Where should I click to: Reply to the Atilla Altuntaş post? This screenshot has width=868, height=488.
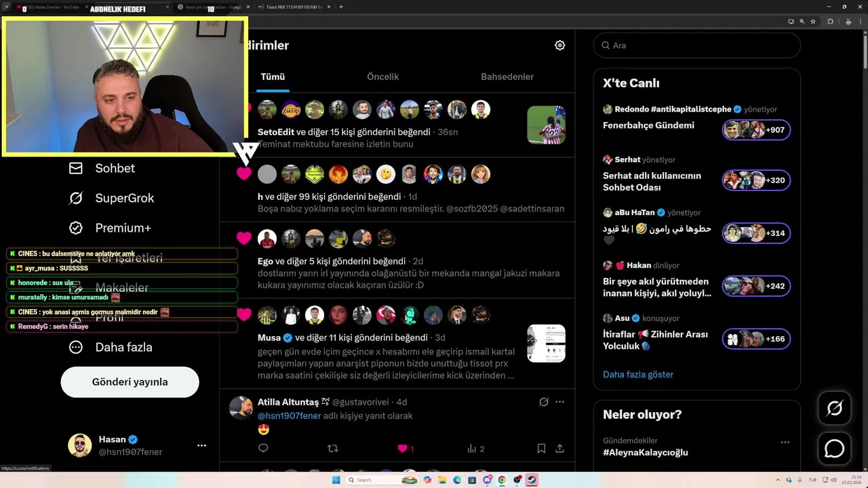tap(263, 448)
